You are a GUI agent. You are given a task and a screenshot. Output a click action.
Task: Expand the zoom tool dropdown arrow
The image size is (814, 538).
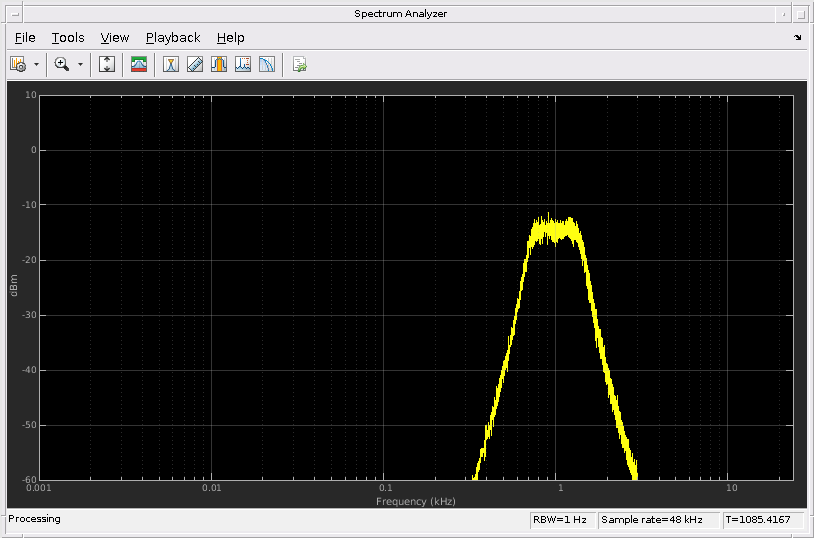tap(80, 65)
